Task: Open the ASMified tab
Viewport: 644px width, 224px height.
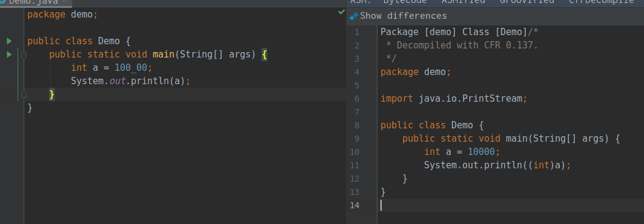Action: (463, 2)
